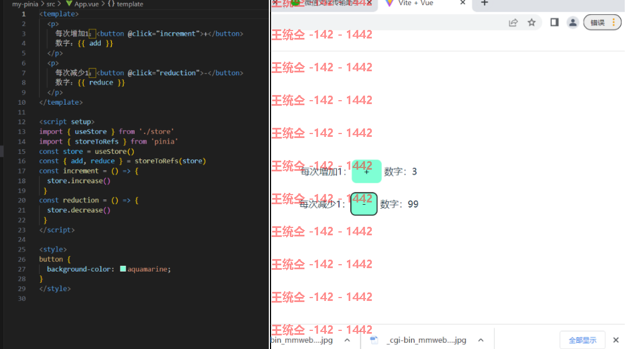Click the aquamarine color swatch in editor
The height and width of the screenshot is (349, 644).
123,269
